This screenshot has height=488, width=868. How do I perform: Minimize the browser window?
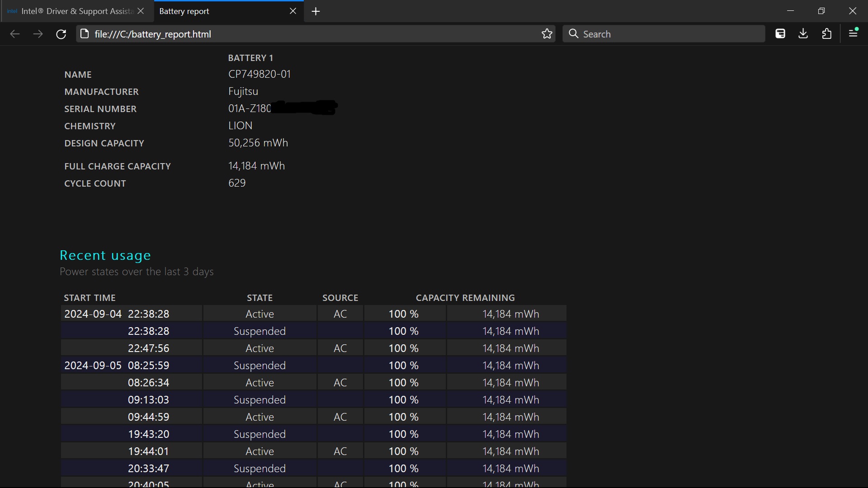791,11
